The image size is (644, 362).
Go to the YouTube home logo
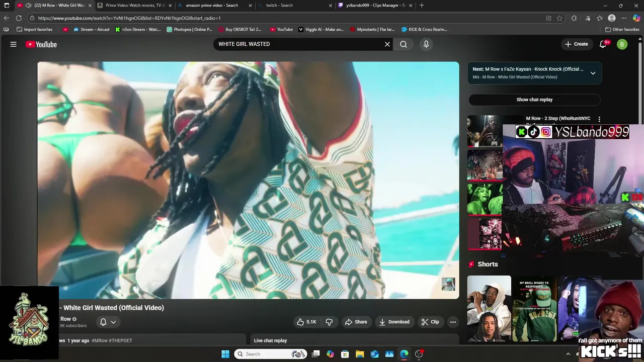41,44
